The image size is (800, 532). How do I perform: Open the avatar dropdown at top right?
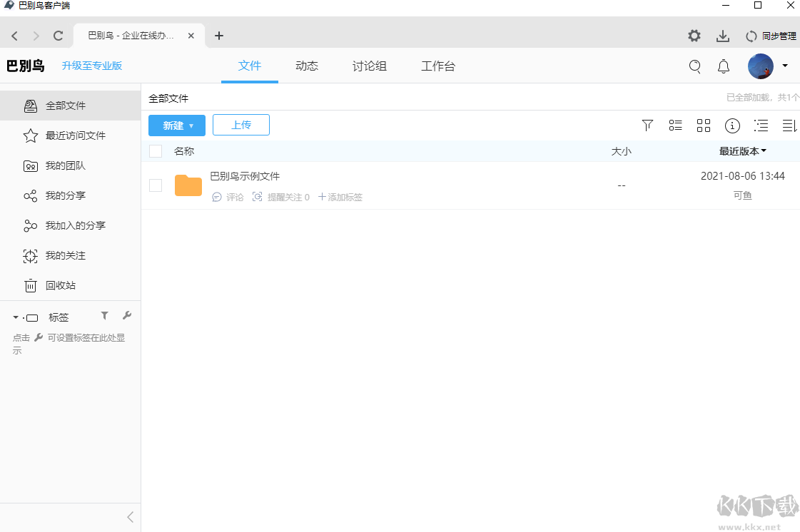785,66
